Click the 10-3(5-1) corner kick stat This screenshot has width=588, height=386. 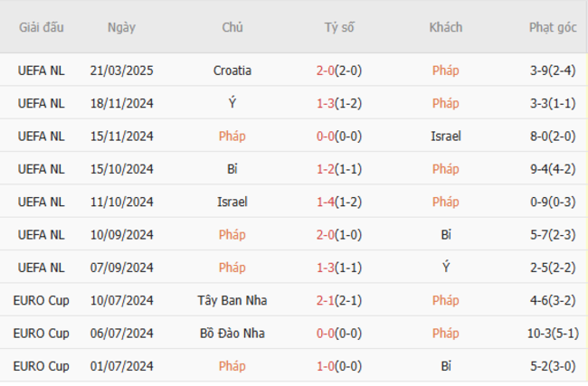click(x=553, y=333)
